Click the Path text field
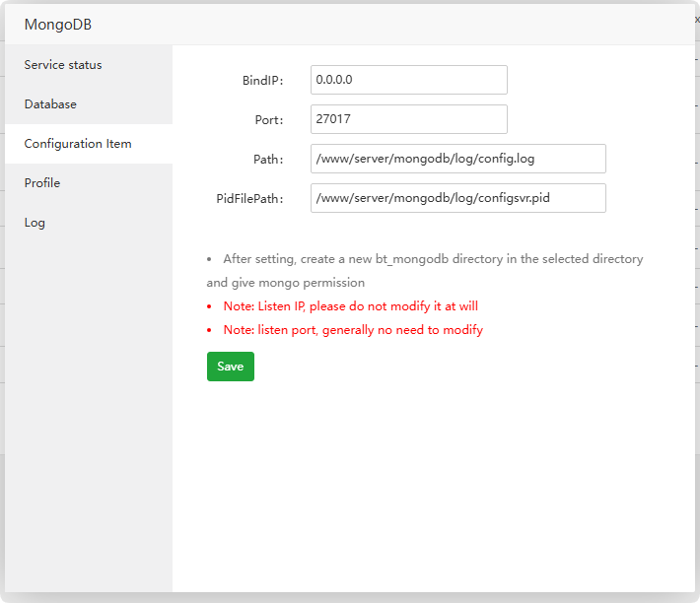 457,159
